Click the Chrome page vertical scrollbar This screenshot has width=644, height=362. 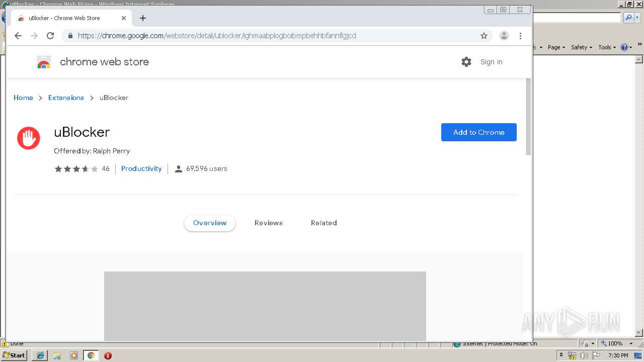pos(528,117)
